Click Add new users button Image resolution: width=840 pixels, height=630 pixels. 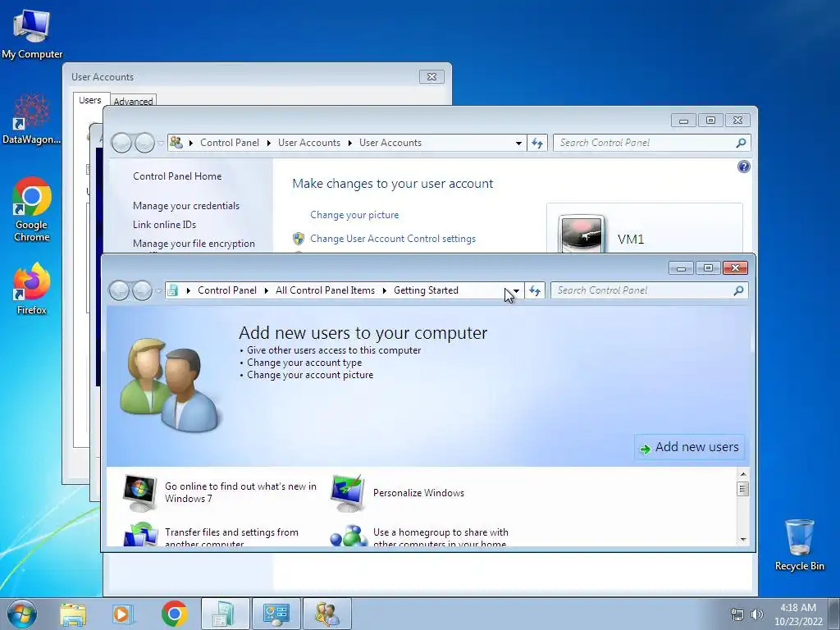coord(690,447)
